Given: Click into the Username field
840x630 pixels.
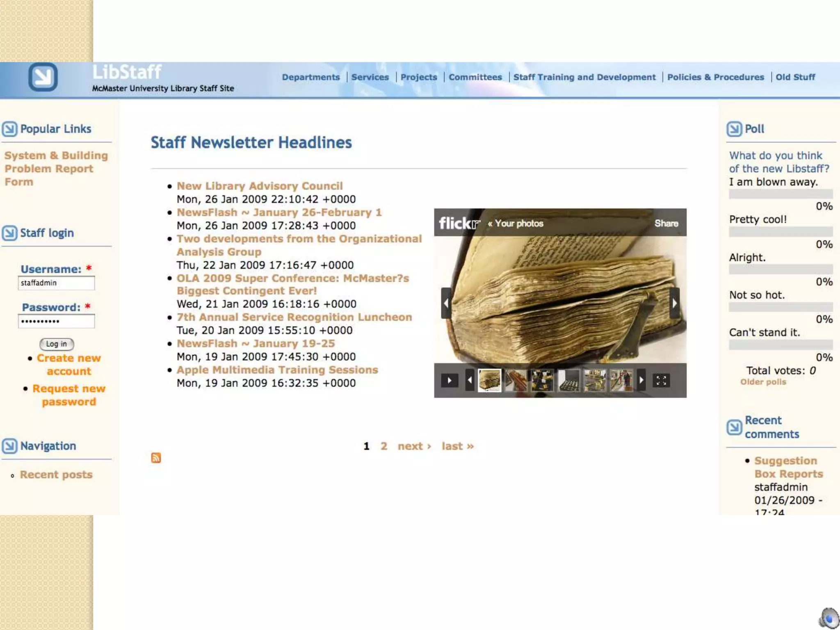Looking at the screenshot, I should (56, 283).
